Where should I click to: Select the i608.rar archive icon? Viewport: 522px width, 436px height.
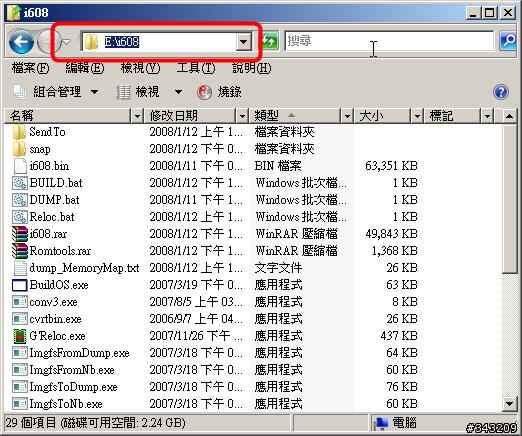coord(20,234)
